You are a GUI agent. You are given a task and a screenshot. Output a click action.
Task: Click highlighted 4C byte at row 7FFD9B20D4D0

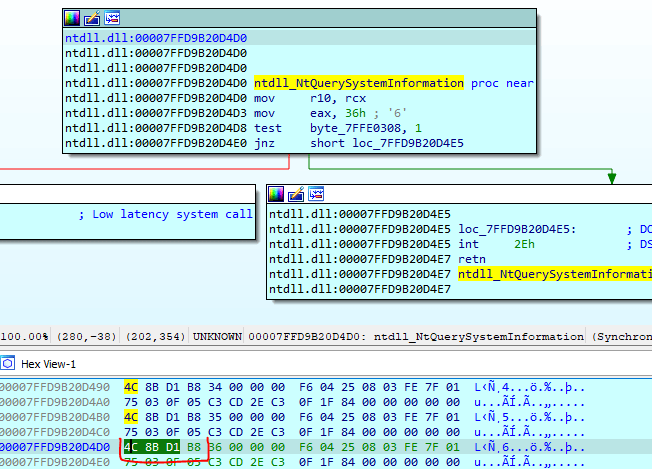131,447
